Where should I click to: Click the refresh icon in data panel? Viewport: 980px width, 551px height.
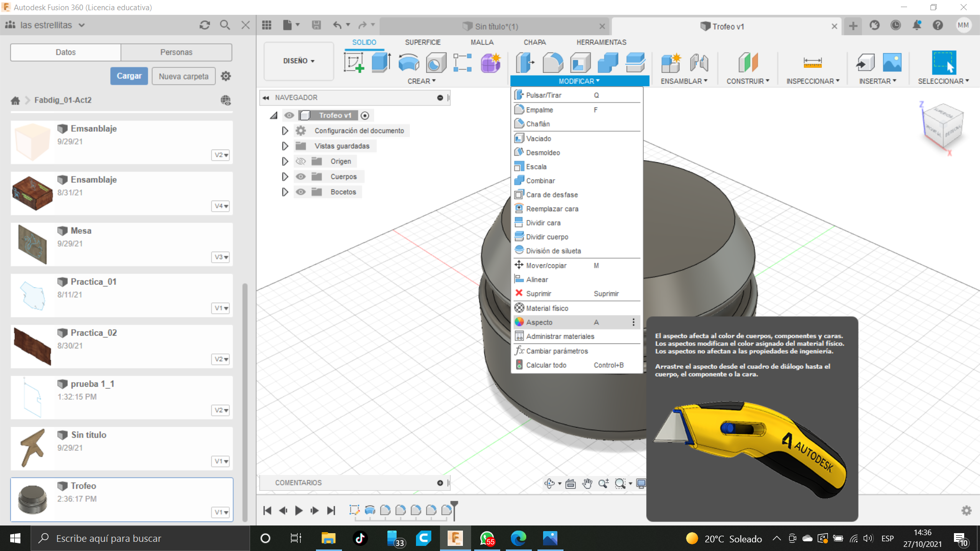point(205,25)
